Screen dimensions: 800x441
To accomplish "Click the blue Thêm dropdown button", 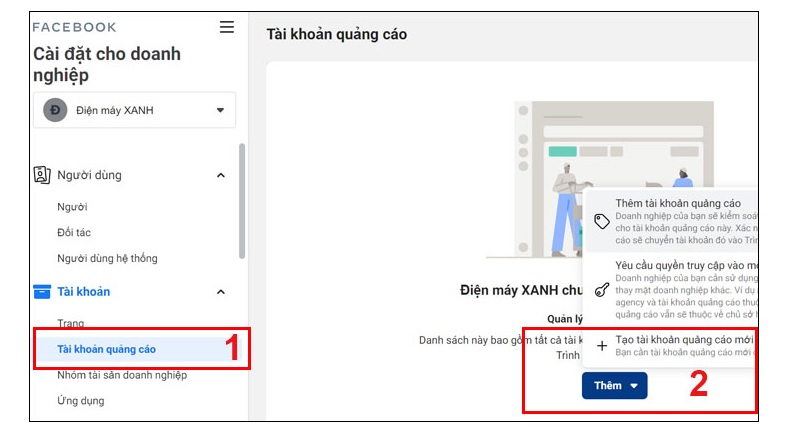I will pos(614,386).
